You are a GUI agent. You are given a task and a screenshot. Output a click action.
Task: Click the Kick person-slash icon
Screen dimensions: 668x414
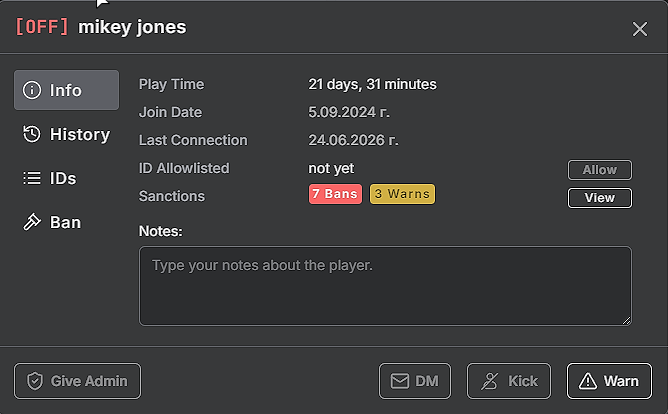pyautogui.click(x=489, y=381)
